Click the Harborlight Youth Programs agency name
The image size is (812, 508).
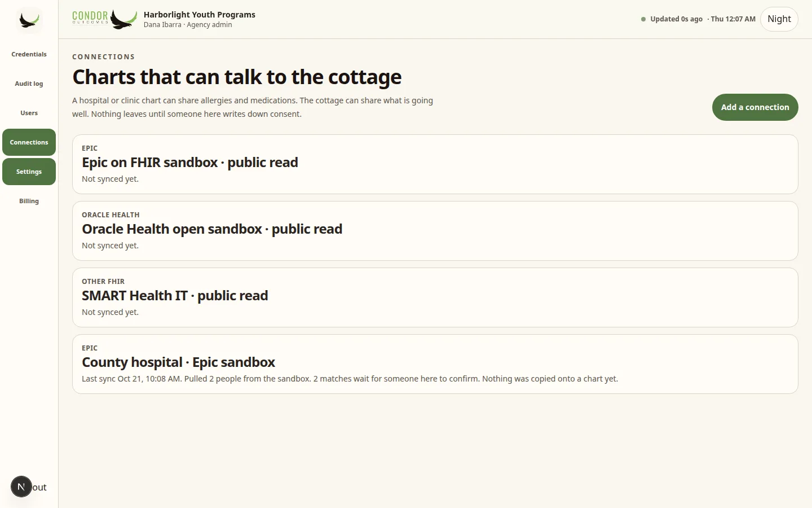click(200, 15)
